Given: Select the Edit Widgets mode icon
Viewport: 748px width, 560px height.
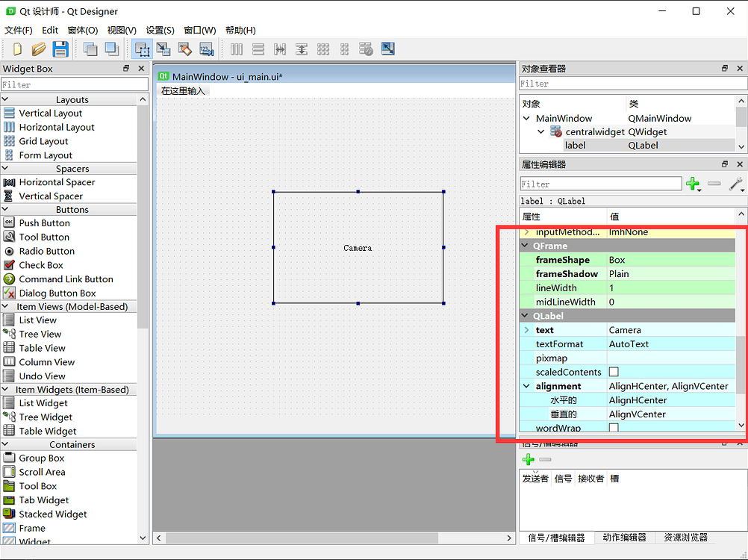Looking at the screenshot, I should point(142,49).
